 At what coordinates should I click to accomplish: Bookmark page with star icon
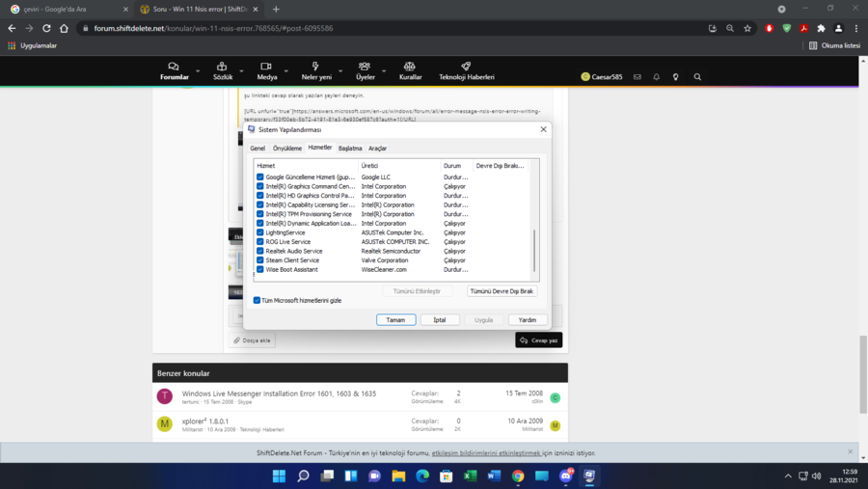747,29
